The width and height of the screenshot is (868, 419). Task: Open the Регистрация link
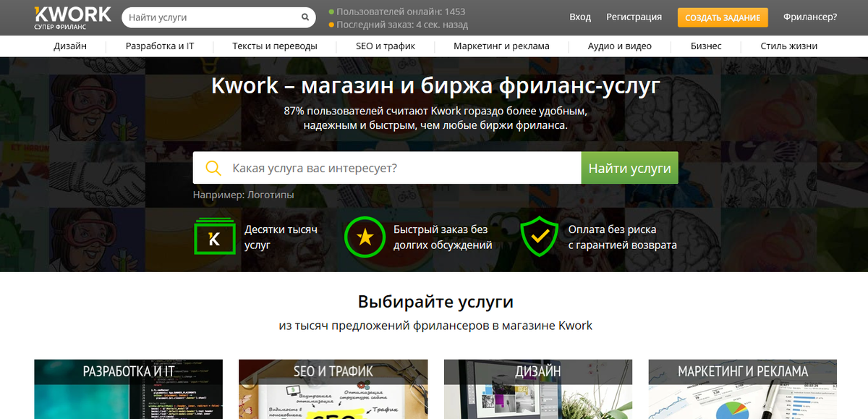point(634,17)
